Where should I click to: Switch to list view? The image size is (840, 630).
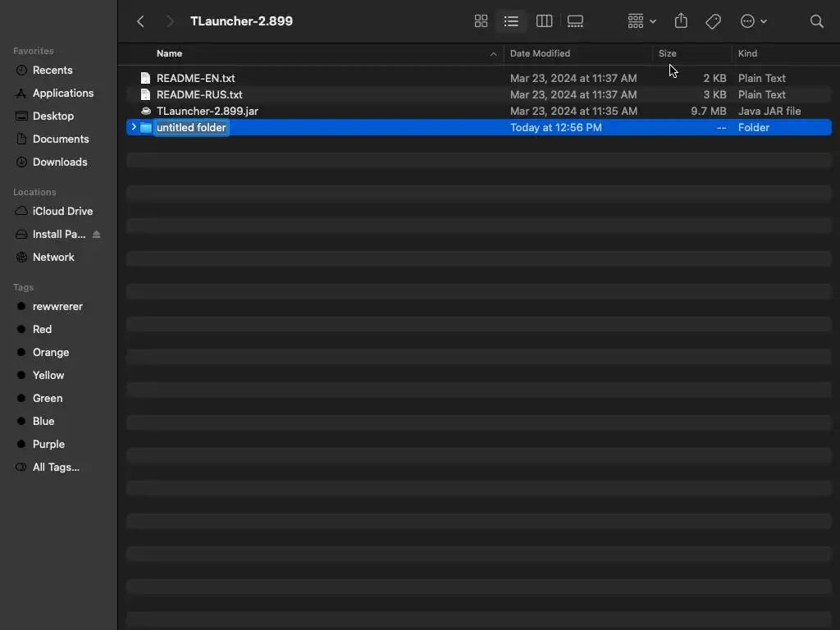pos(511,21)
